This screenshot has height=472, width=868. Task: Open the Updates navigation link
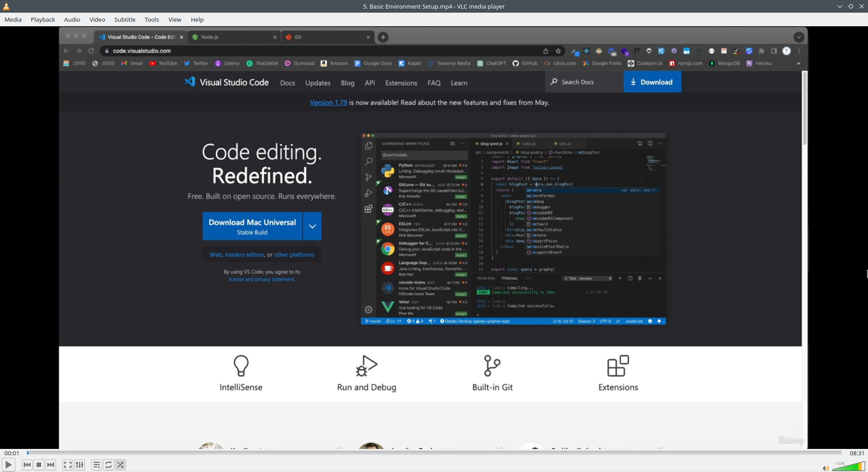pyautogui.click(x=318, y=83)
